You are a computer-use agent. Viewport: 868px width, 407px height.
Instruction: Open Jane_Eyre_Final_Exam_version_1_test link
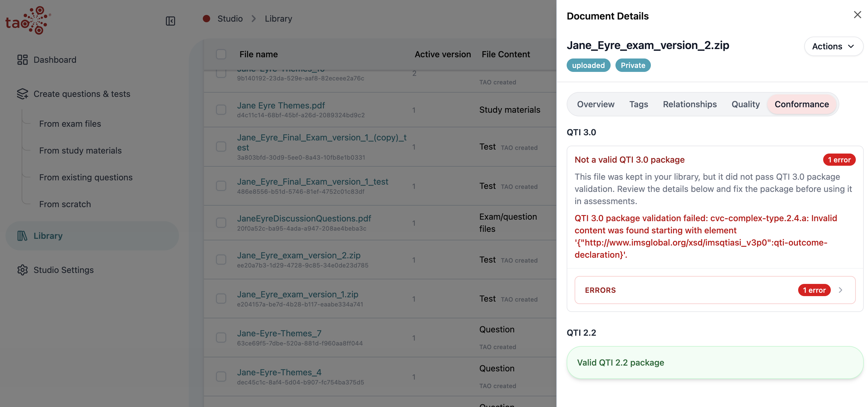click(312, 182)
